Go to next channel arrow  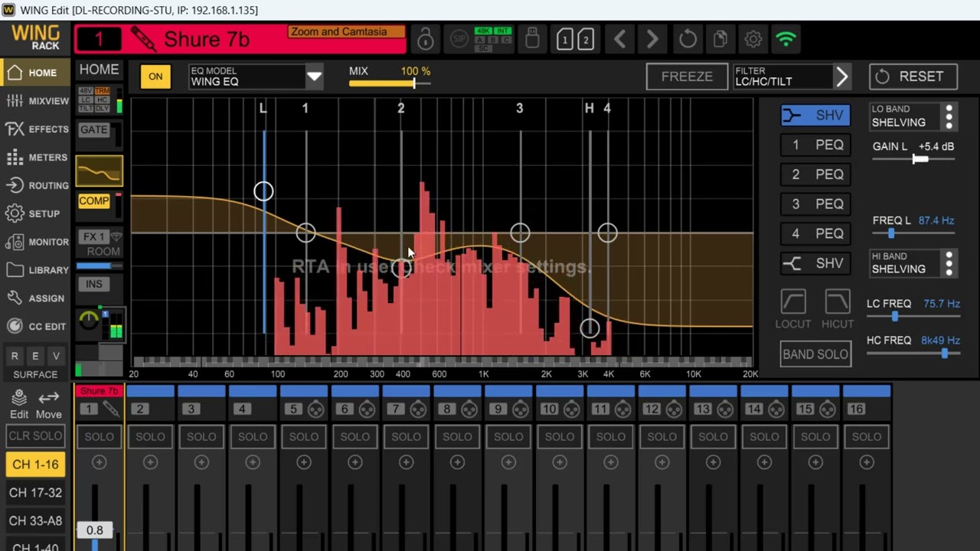[652, 39]
